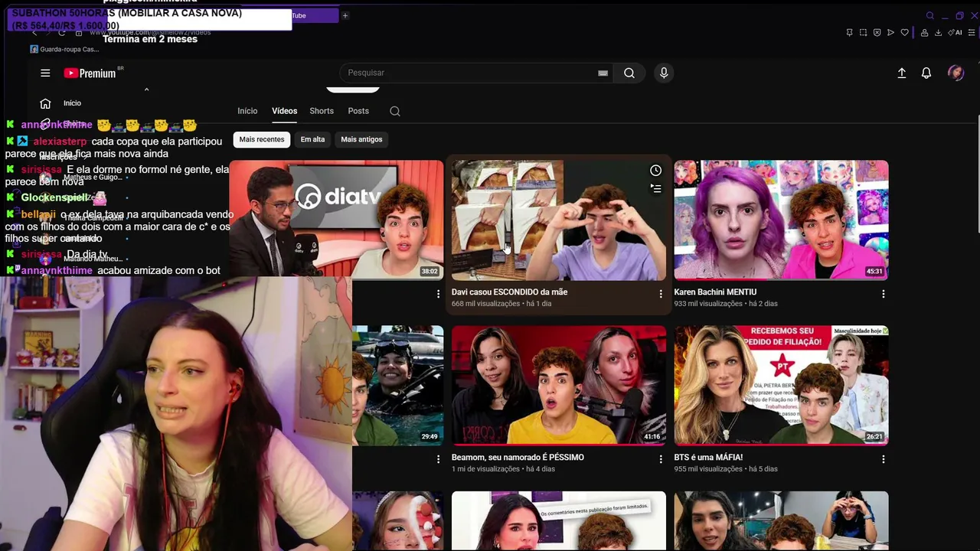980x551 pixels.
Task: Play the Davi casou video thumbnail
Action: (x=559, y=220)
